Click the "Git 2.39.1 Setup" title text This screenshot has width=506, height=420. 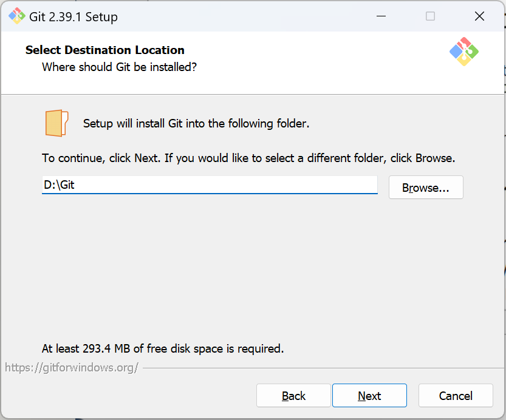click(x=74, y=17)
